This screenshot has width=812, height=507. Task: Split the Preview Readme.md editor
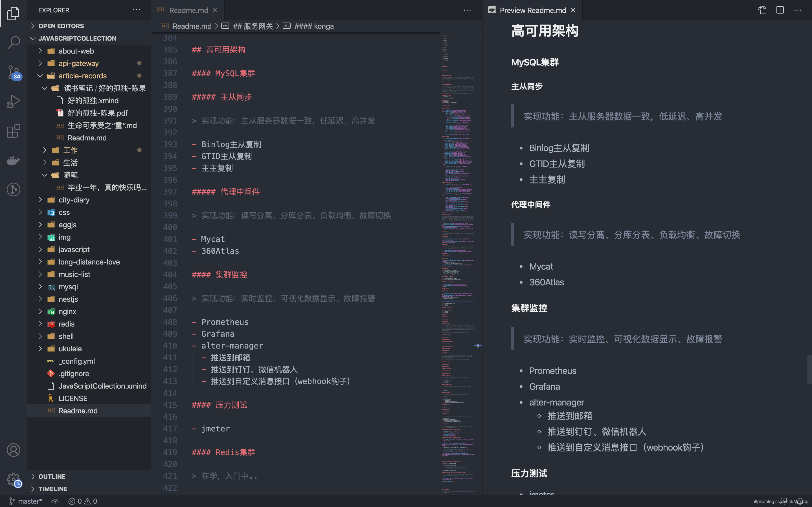[x=780, y=10]
